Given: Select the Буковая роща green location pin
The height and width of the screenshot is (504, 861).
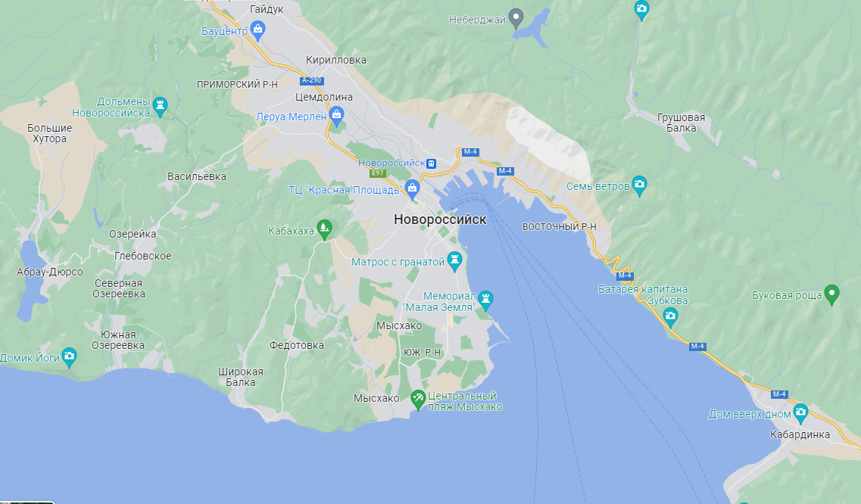Looking at the screenshot, I should pyautogui.click(x=832, y=294).
